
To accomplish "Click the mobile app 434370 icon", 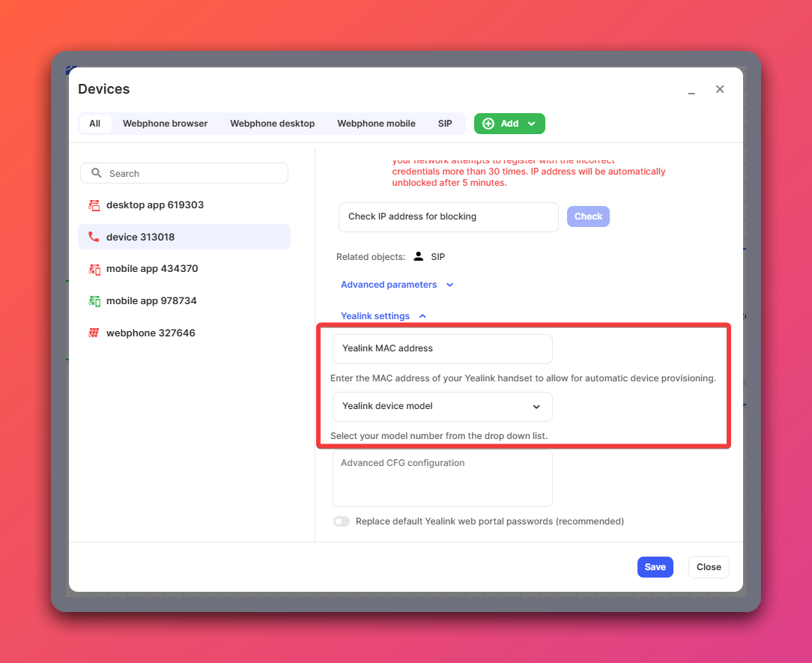I will 94,269.
